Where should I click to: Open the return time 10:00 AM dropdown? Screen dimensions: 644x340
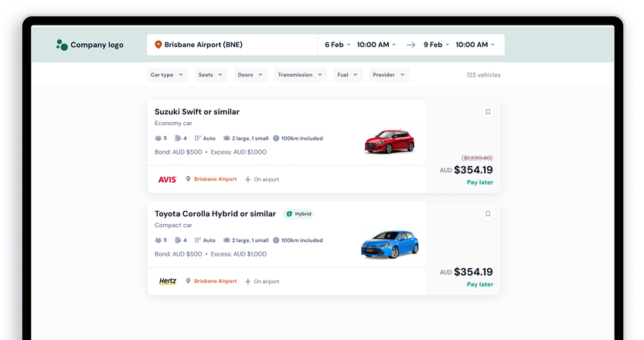(x=475, y=45)
